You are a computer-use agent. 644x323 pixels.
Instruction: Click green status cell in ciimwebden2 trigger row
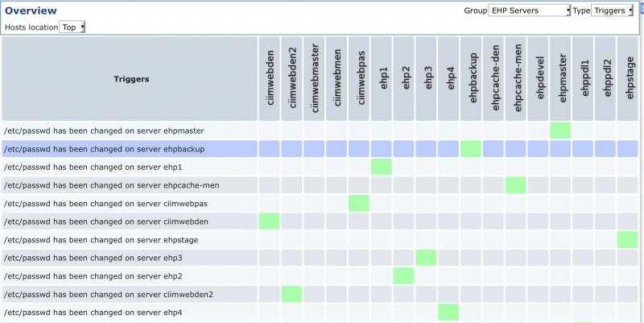click(x=292, y=294)
